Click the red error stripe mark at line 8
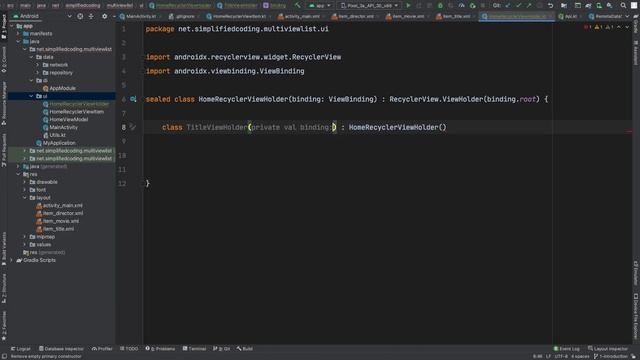The height and width of the screenshot is (360, 640). pyautogui.click(x=629, y=131)
